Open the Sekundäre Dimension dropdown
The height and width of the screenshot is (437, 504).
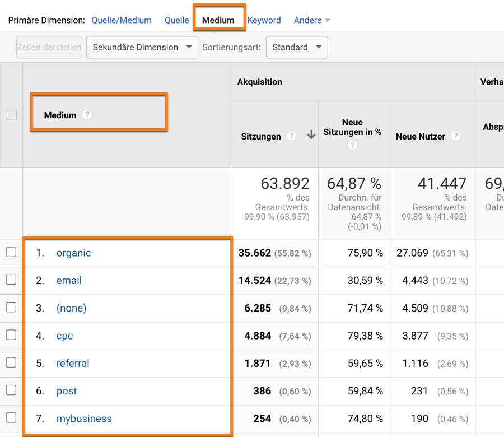pyautogui.click(x=142, y=48)
